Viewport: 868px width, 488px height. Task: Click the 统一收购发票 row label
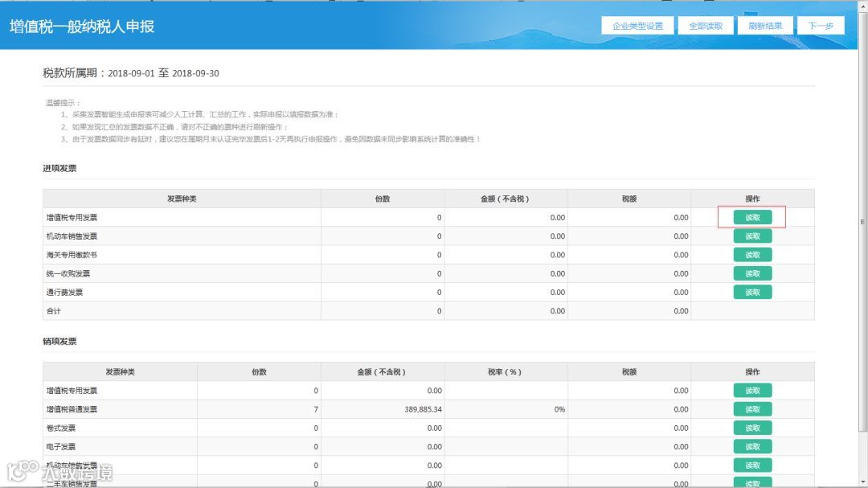(x=68, y=273)
